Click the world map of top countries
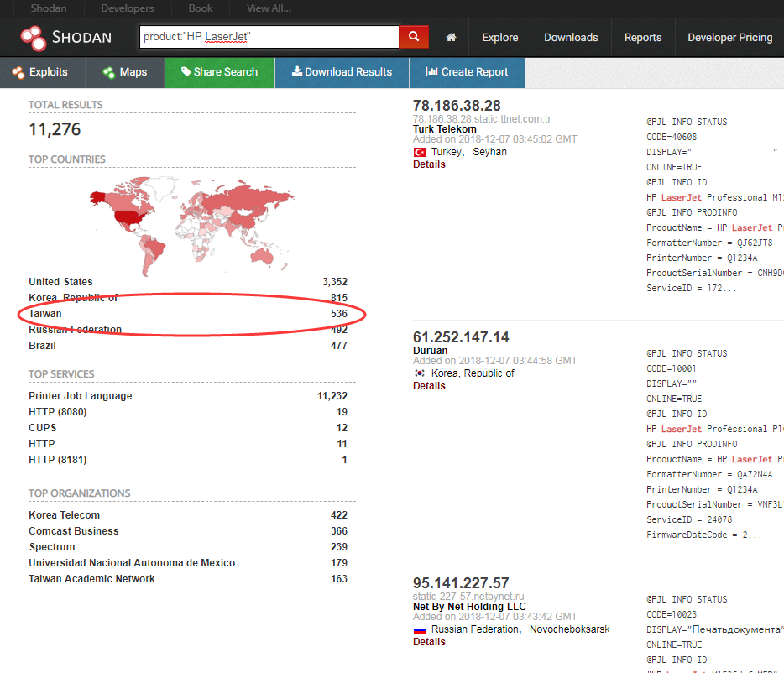The height and width of the screenshot is (673, 784). [191, 218]
